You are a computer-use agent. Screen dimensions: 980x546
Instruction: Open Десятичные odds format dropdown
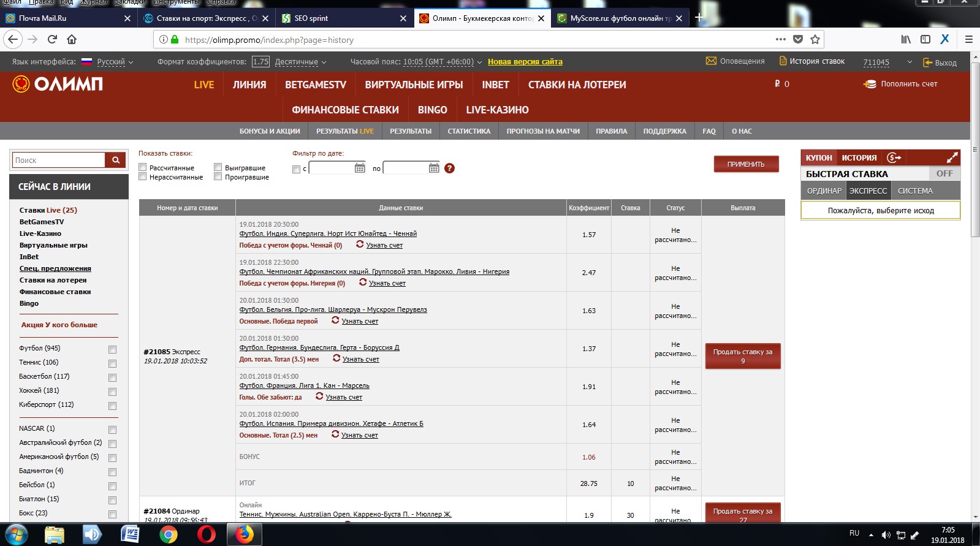[300, 62]
